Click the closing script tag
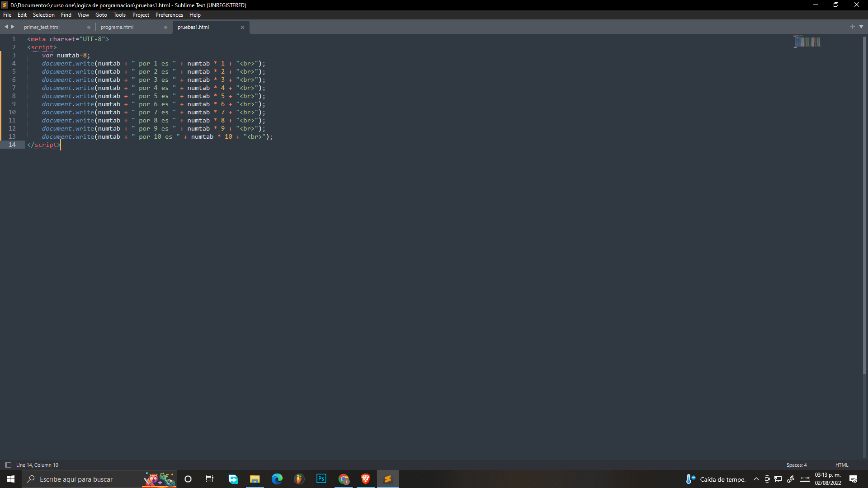868x488 pixels. (x=44, y=145)
